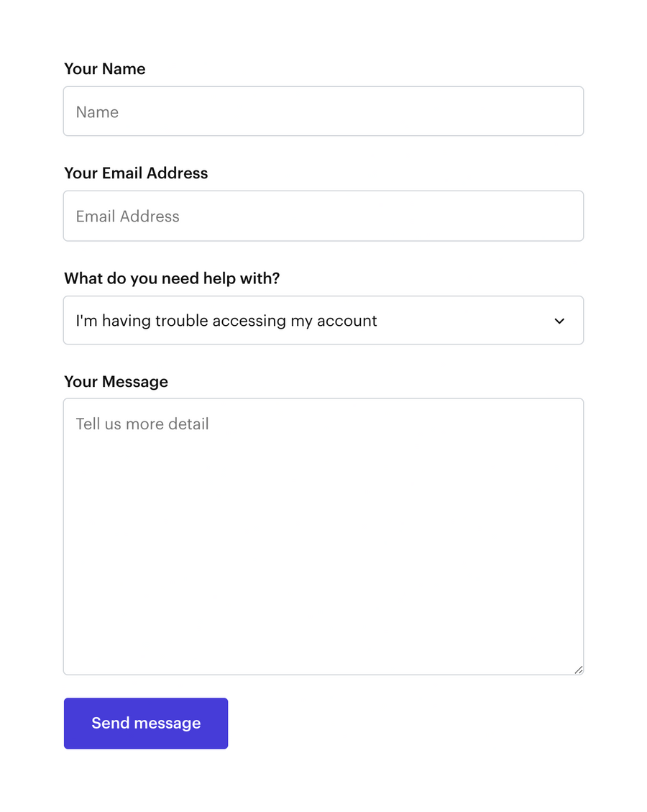647x812 pixels.
Task: Click the Name placeholder text
Action: 96,111
